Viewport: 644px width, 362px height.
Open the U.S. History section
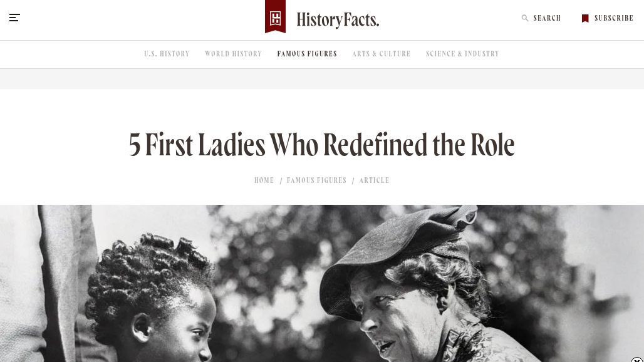tap(167, 54)
